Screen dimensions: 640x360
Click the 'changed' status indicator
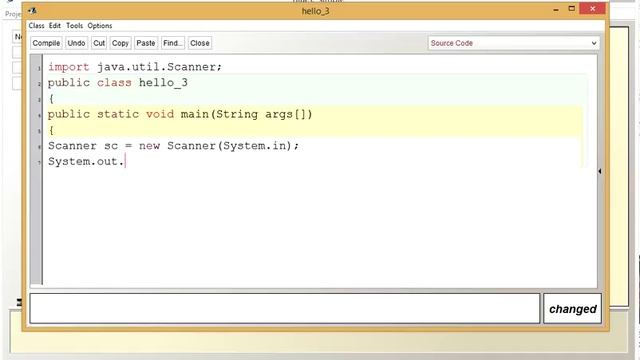click(x=572, y=309)
